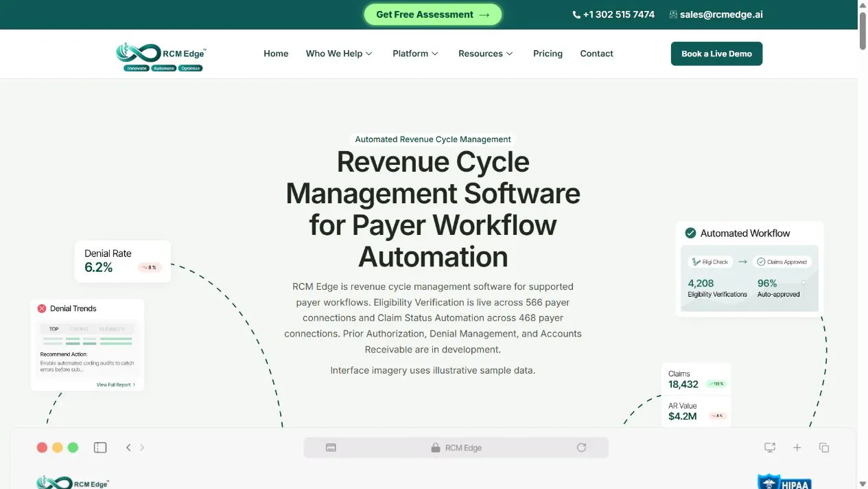Click the red X icon beside Denial Trends
868x489 pixels.
click(42, 309)
